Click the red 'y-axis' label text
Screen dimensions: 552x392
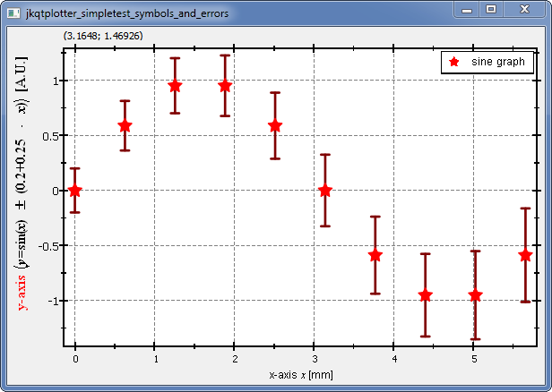coord(22,291)
